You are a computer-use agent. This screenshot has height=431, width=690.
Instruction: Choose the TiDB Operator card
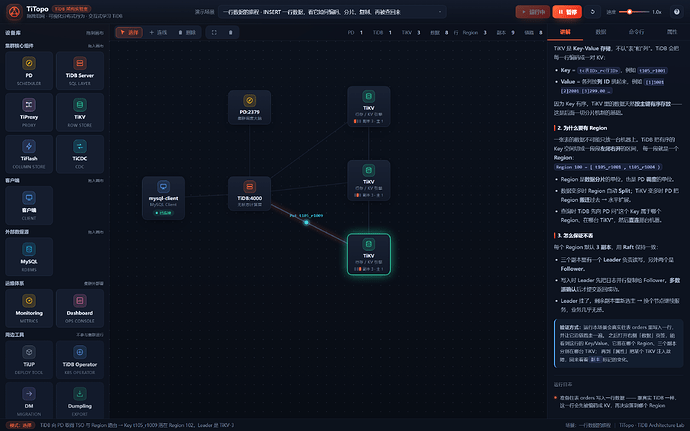click(80, 360)
